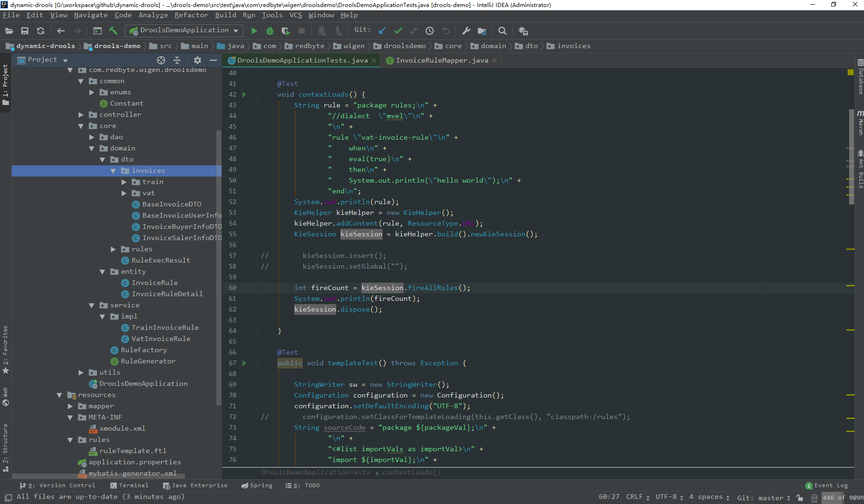Open the TODO tool window

point(303,485)
